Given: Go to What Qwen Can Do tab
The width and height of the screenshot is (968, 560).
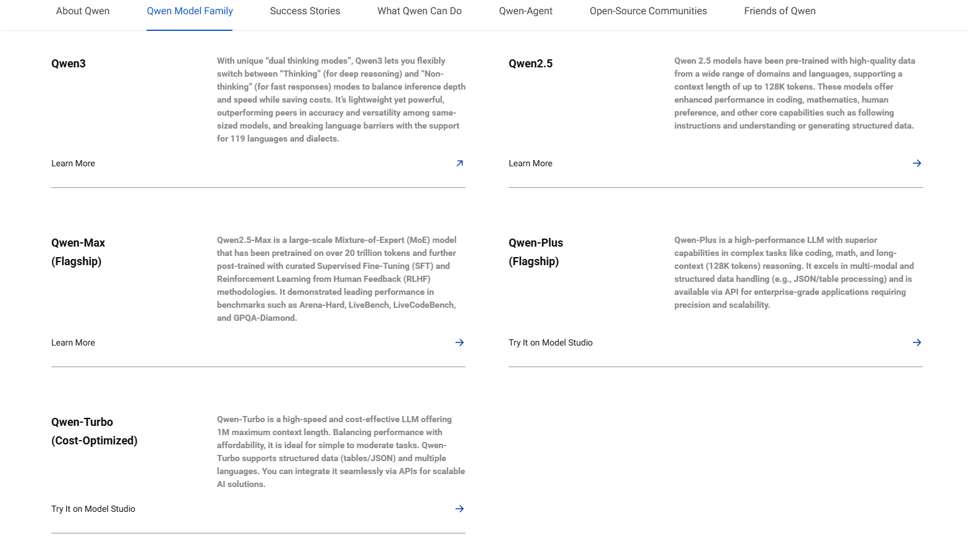Looking at the screenshot, I should click(420, 11).
